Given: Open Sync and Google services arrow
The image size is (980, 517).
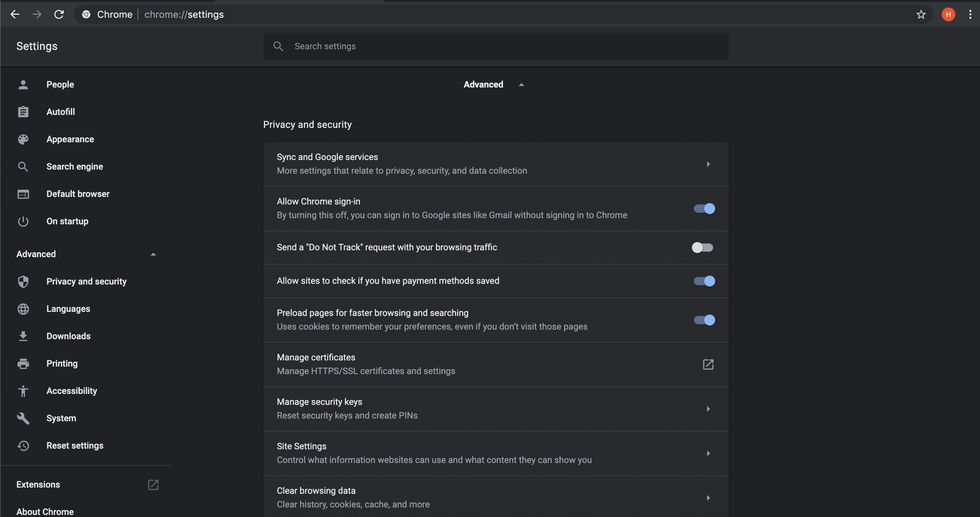Looking at the screenshot, I should pos(708,164).
